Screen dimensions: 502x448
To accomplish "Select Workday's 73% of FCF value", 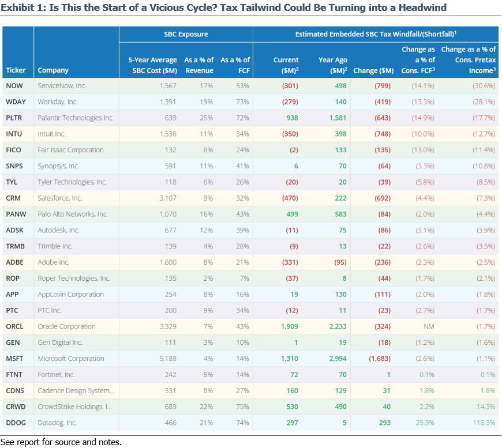I will click(x=242, y=101).
